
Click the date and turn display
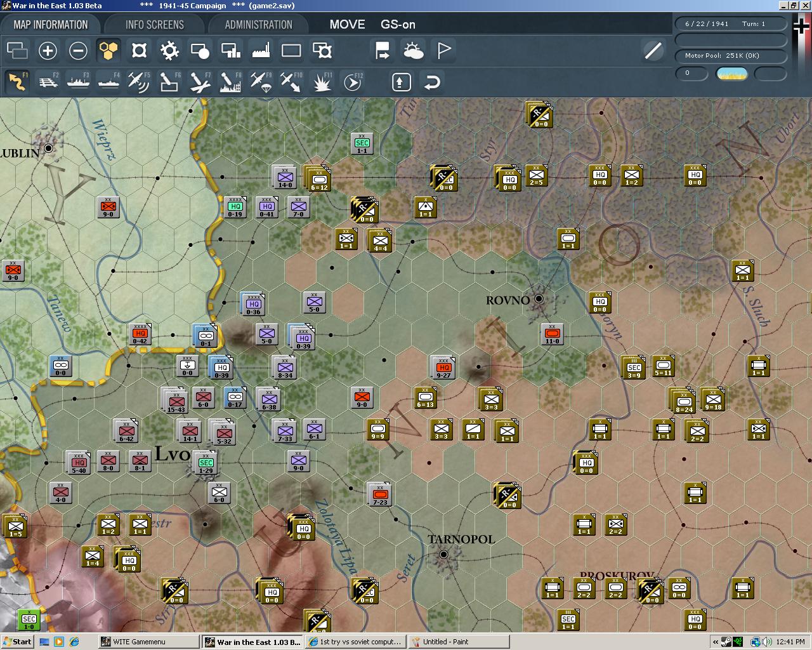731,24
